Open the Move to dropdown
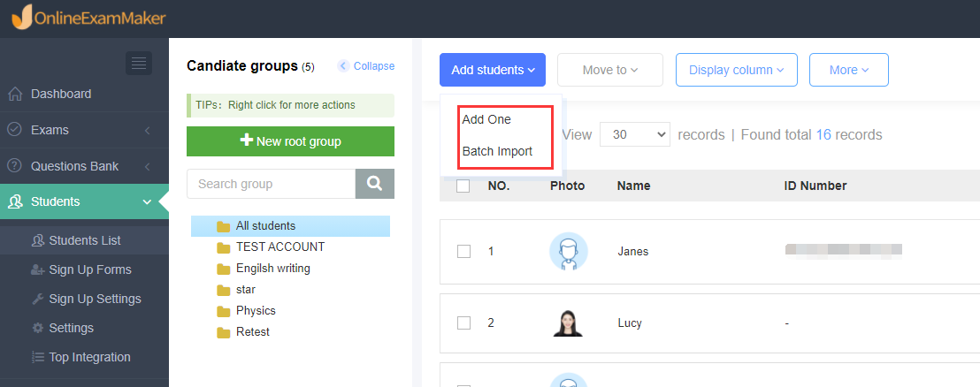This screenshot has width=980, height=387. (x=610, y=70)
